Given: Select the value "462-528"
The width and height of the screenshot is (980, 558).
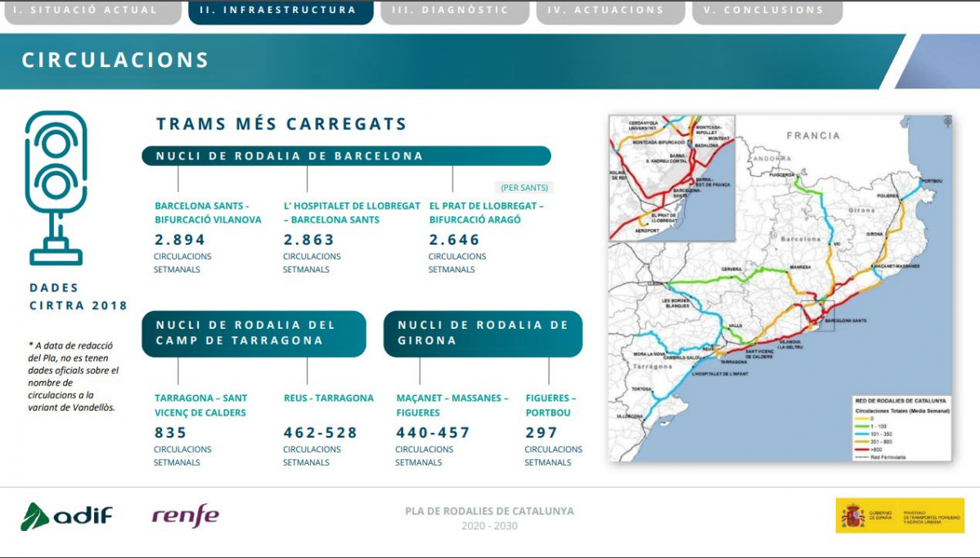Looking at the screenshot, I should pyautogui.click(x=321, y=432).
